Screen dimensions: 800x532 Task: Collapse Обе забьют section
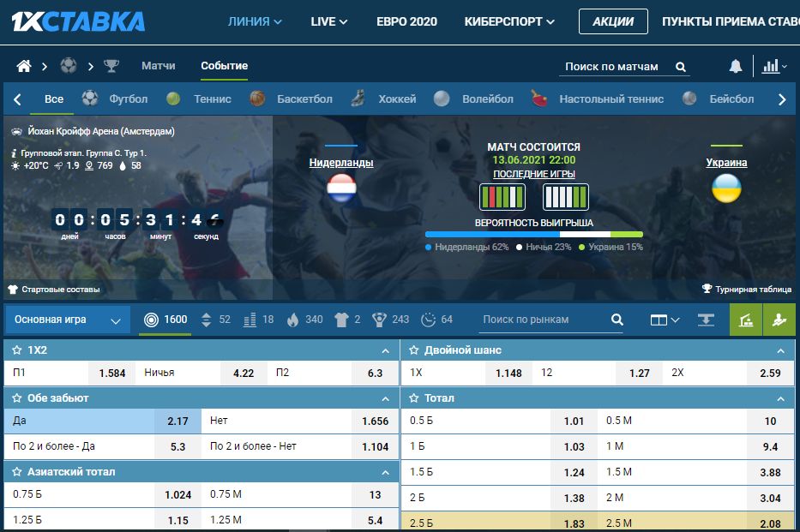[386, 398]
